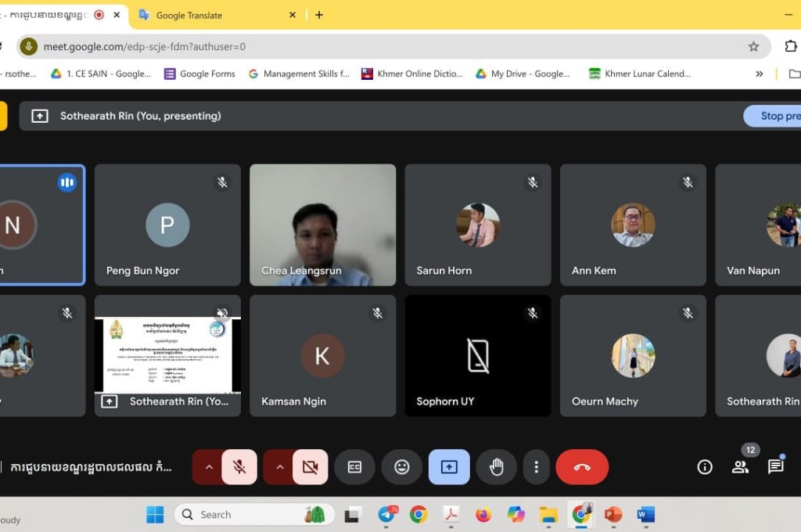Click the muted mic icon on Kamsan Ngin's tile
801x532 pixels.
point(378,313)
